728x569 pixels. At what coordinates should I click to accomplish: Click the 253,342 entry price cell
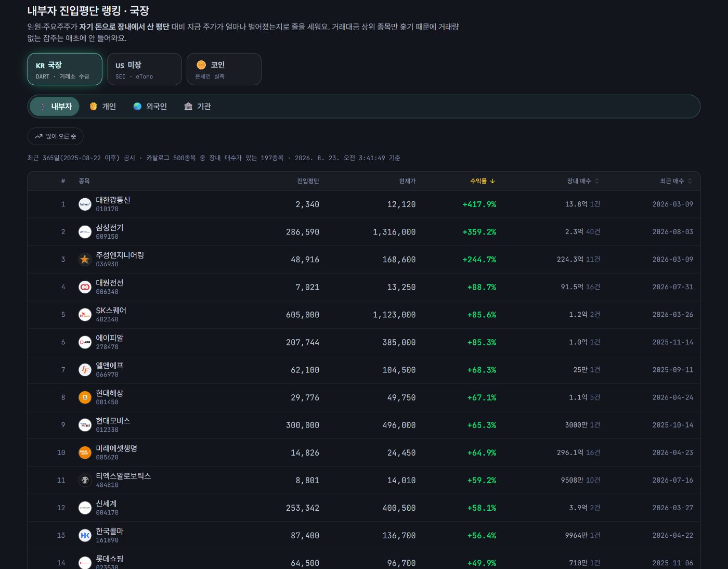tap(303, 508)
